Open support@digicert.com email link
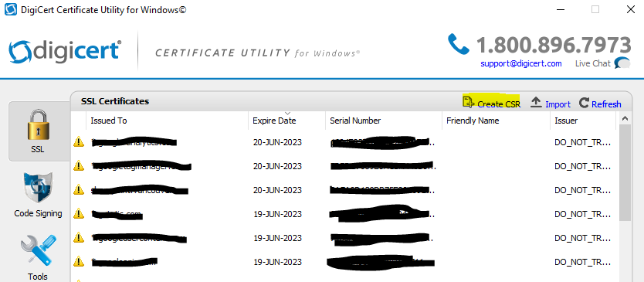The height and width of the screenshot is (282, 644). 520,63
